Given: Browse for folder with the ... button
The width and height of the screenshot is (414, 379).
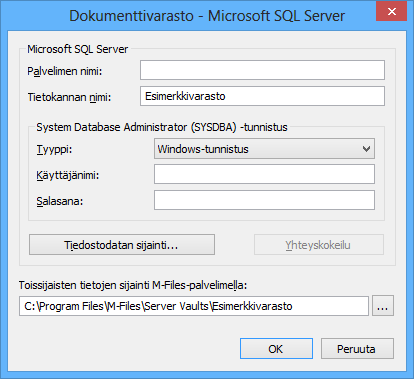Looking at the screenshot, I should pos(383,306).
